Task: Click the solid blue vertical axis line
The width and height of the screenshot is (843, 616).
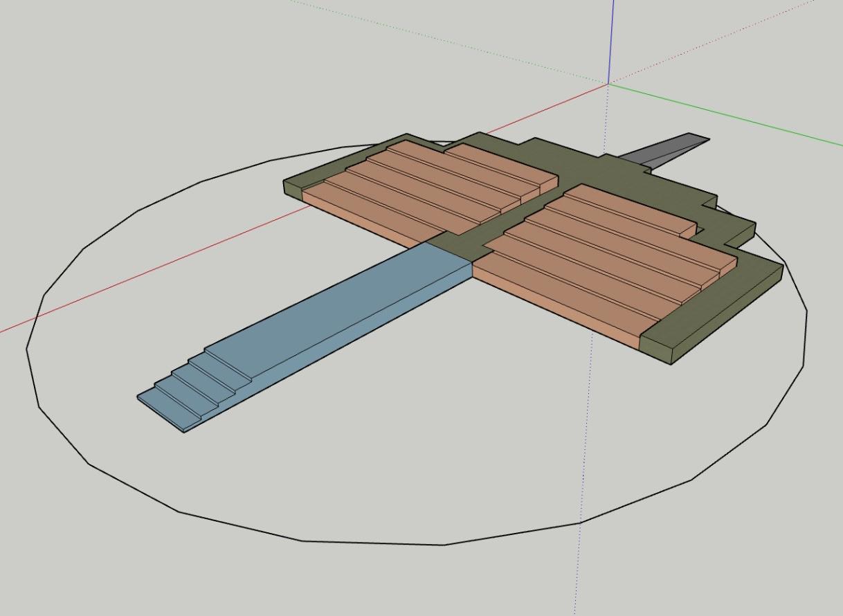Action: pos(612,42)
